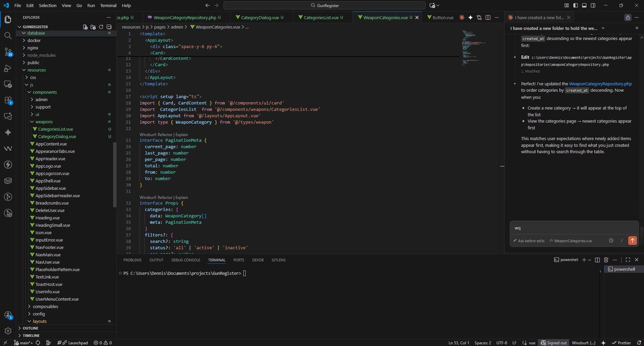Click UTF-8 encoding in status bar
The width and height of the screenshot is (644, 346).
(503, 342)
